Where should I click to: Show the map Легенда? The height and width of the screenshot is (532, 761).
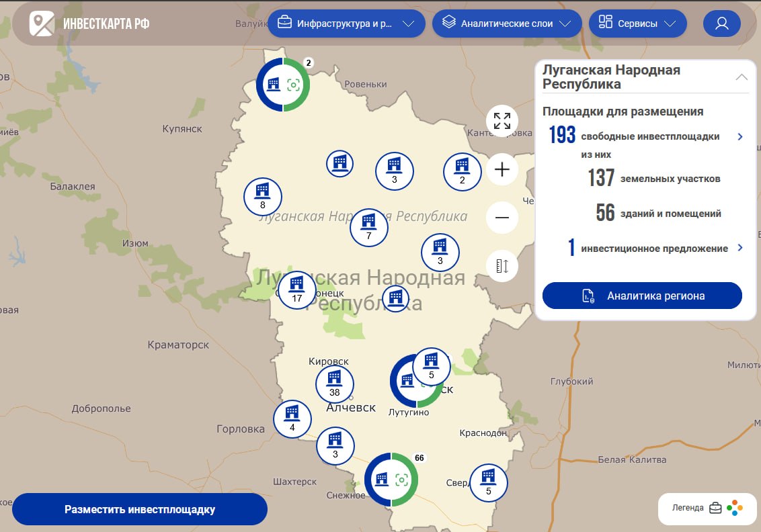tap(706, 508)
